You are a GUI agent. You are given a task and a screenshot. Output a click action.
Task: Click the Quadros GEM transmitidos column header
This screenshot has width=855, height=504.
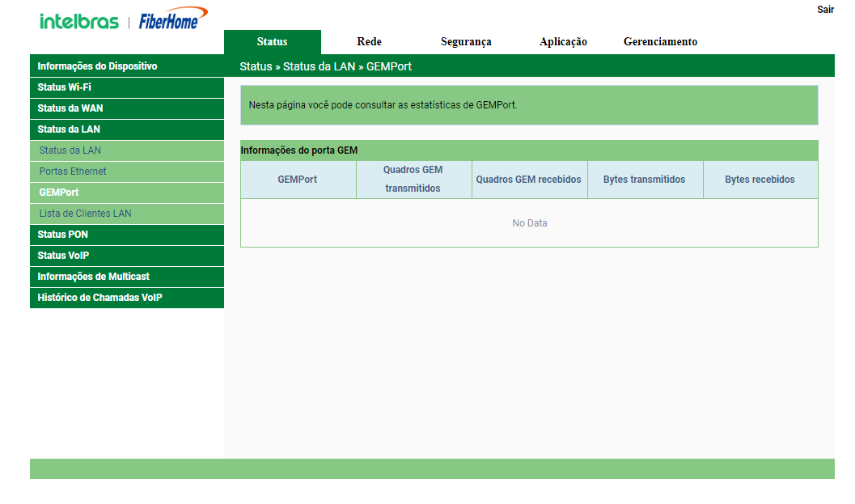coord(413,180)
